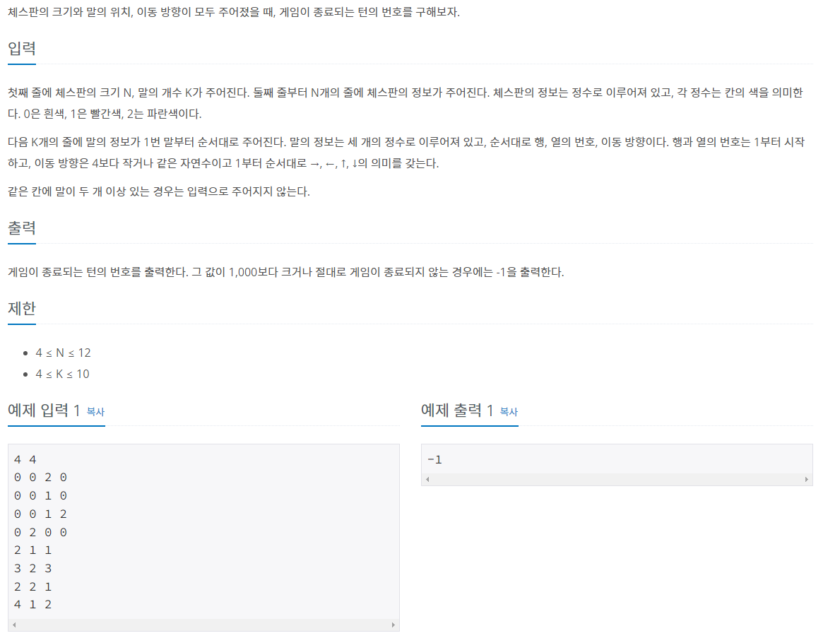
Task: Click the -1 value in sample output
Action: [x=434, y=460]
